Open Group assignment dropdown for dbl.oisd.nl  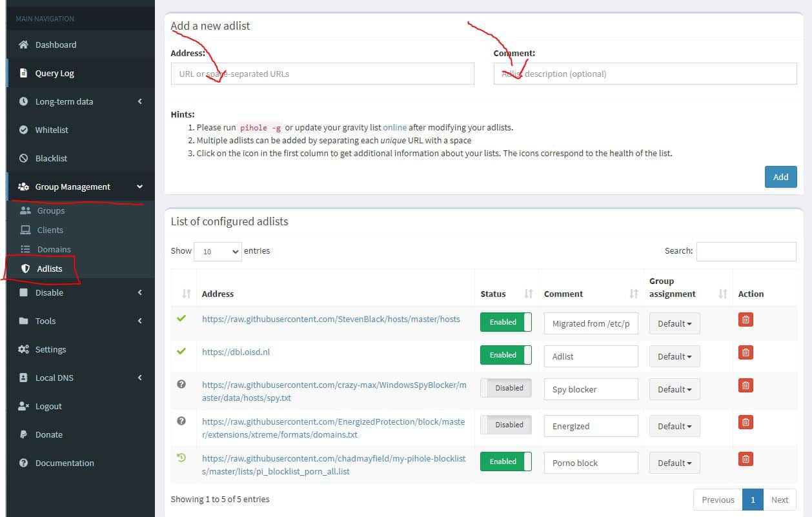[675, 356]
